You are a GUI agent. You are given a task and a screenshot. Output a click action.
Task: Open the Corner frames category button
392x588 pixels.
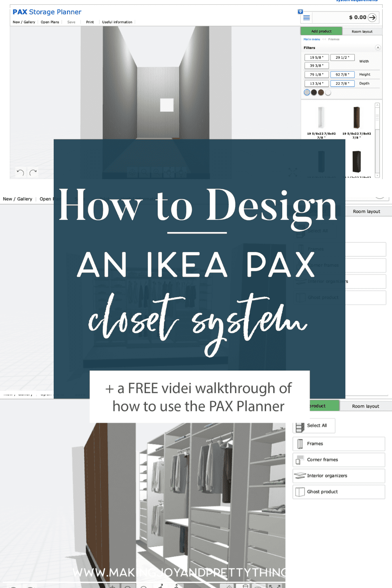click(339, 460)
